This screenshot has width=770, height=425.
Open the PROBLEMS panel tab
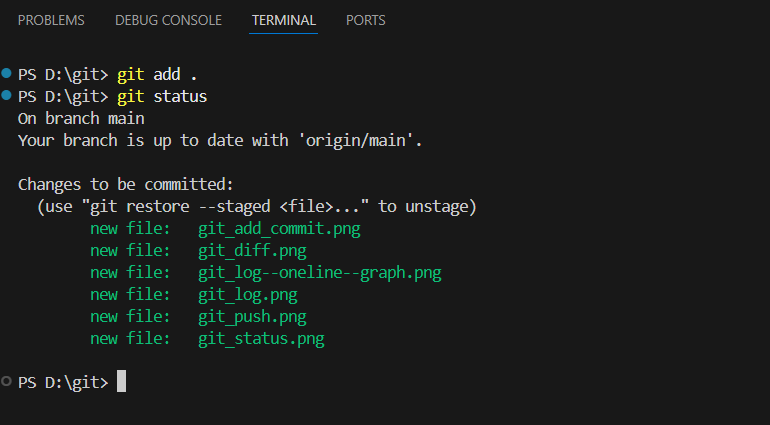[x=51, y=20]
